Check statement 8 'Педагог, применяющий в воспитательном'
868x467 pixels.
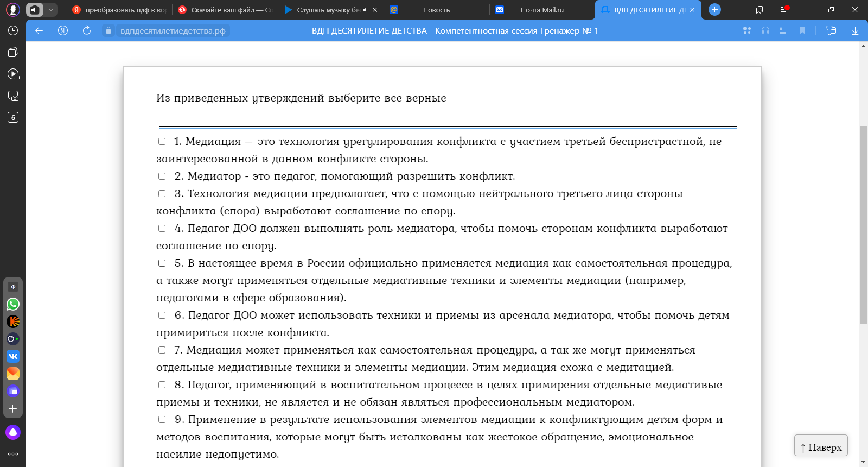pos(162,384)
